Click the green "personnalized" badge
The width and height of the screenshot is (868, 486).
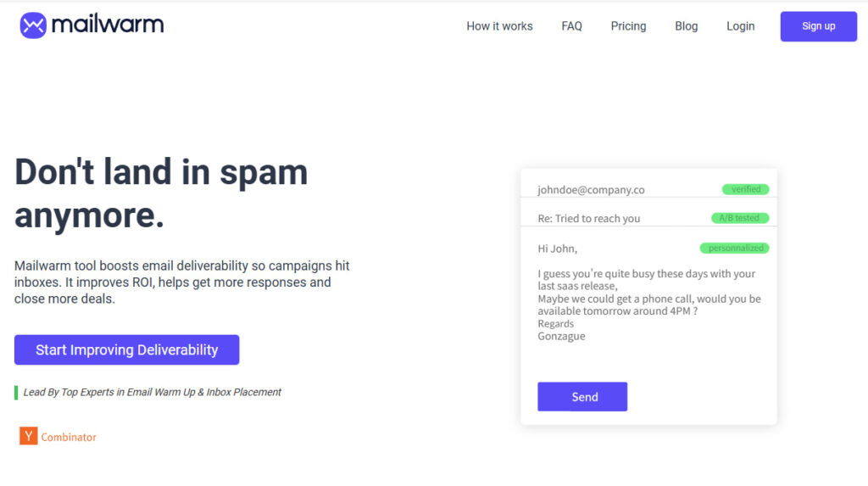tap(733, 249)
